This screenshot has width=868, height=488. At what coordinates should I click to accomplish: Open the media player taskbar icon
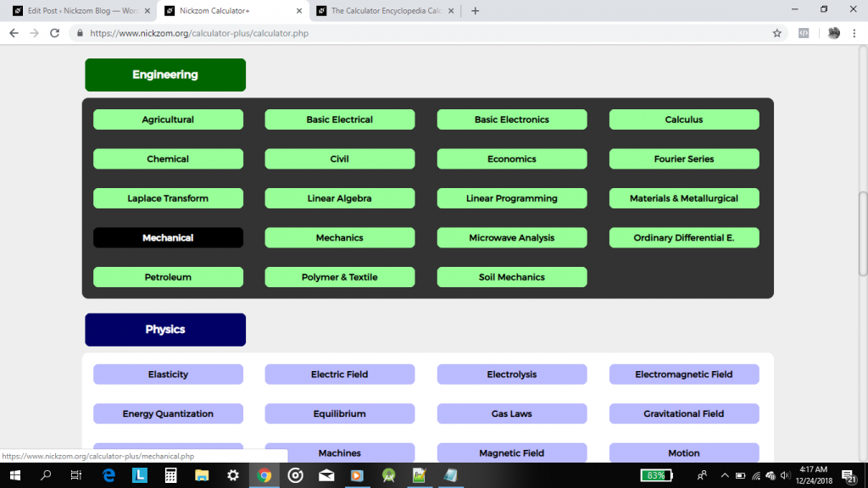(357, 475)
